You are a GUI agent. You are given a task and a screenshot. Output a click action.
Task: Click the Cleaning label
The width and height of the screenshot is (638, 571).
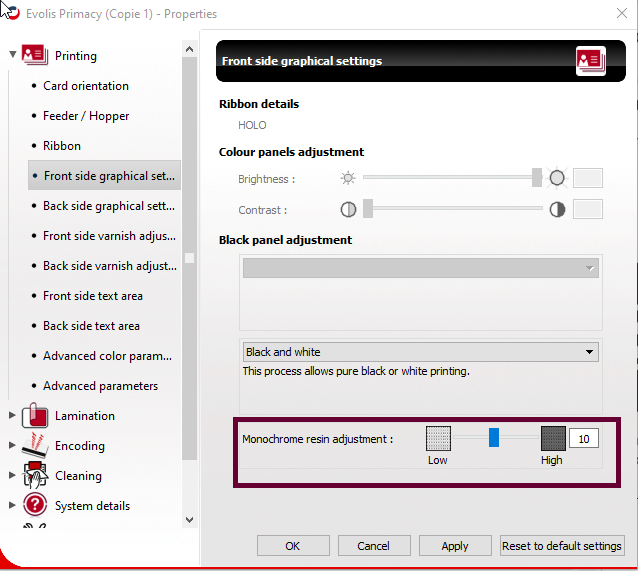79,476
